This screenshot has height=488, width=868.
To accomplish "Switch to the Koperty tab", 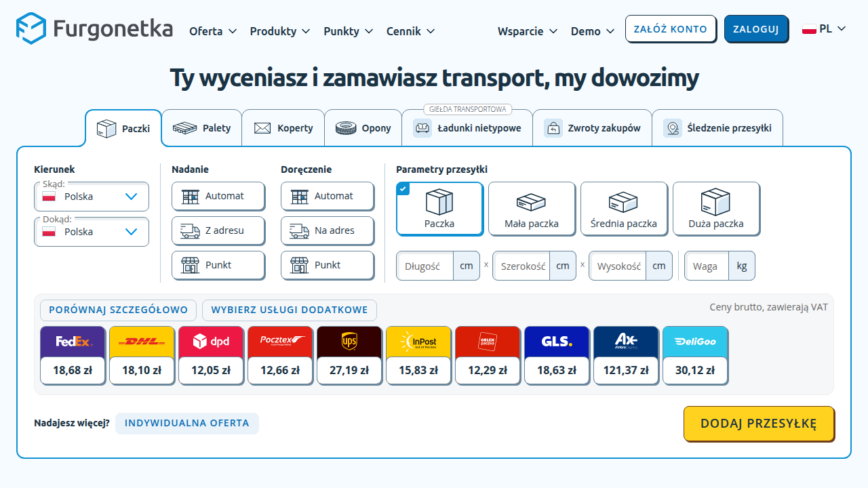I will tap(283, 128).
